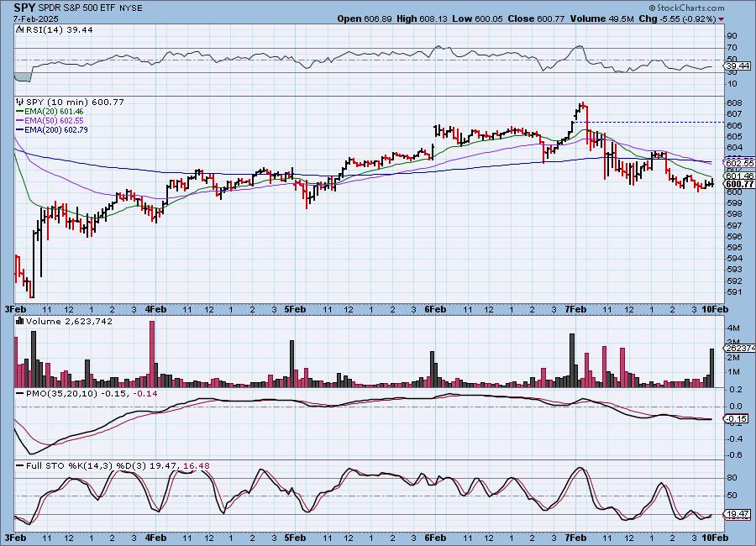Click the 7Feb date marker under the price chart
The image size is (756, 546).
pyautogui.click(x=575, y=309)
